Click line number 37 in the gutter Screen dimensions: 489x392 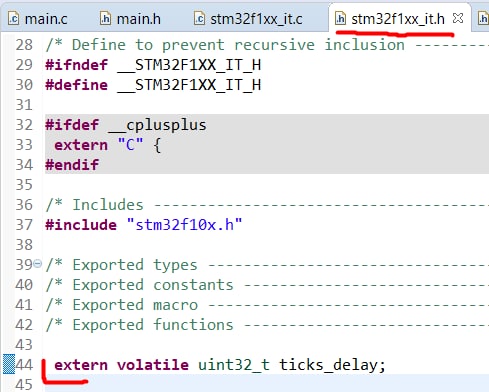click(x=24, y=225)
